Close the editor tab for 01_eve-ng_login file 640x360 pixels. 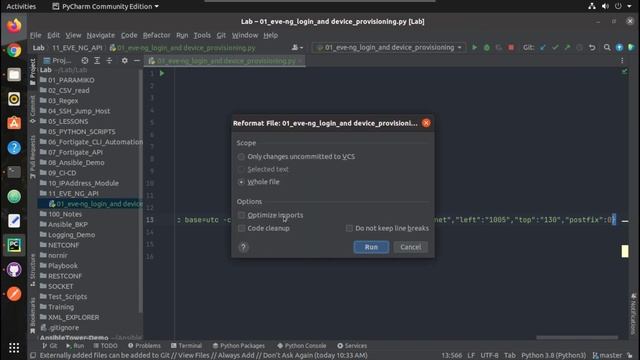[300, 61]
